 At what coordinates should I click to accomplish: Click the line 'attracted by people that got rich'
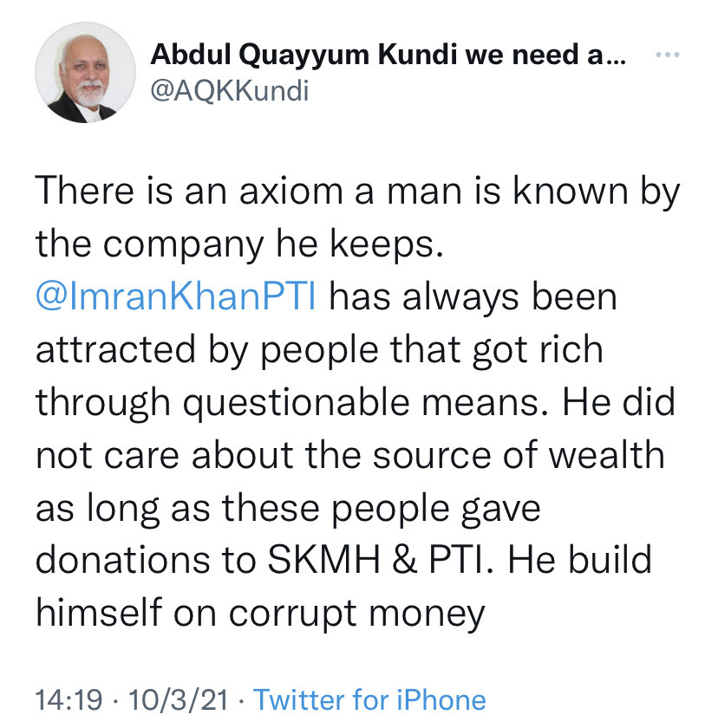[319, 350]
